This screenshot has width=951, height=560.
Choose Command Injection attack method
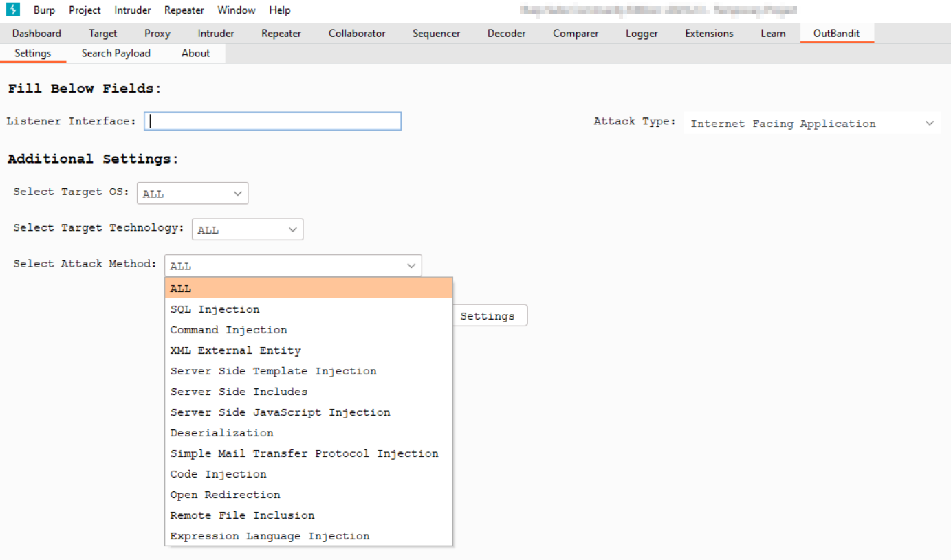[309, 330]
